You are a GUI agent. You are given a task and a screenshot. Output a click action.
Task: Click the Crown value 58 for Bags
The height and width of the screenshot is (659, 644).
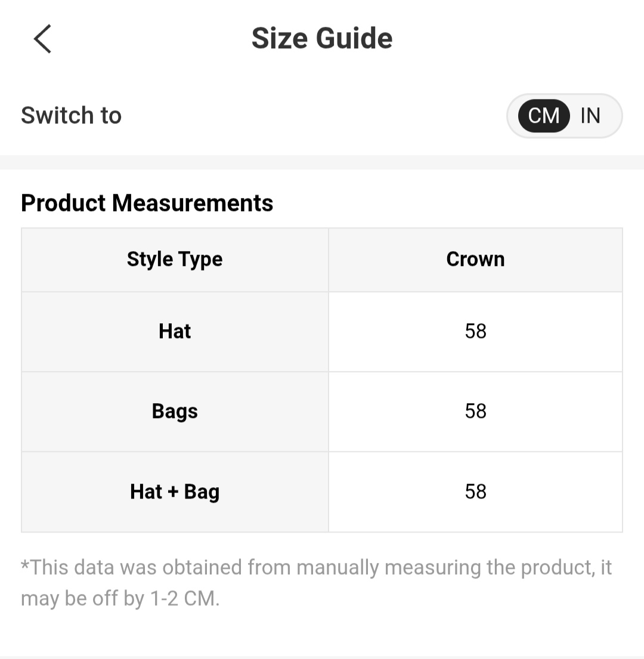click(x=475, y=412)
